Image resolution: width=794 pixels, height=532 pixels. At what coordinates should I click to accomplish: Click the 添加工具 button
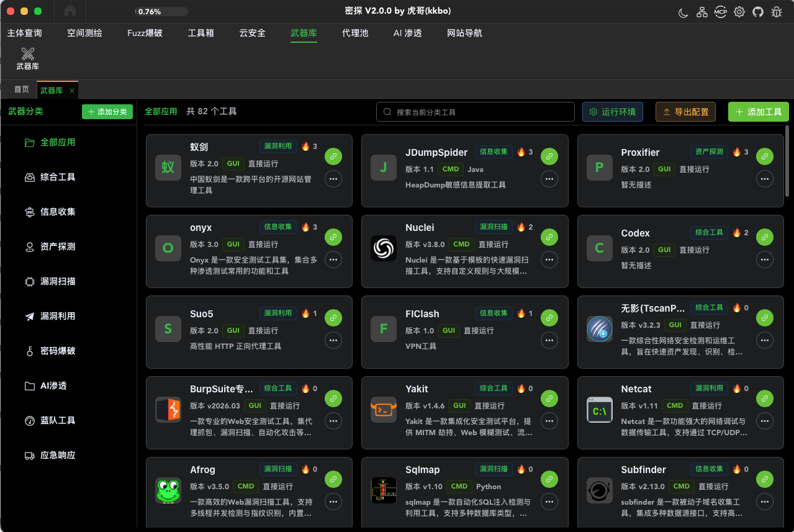759,112
